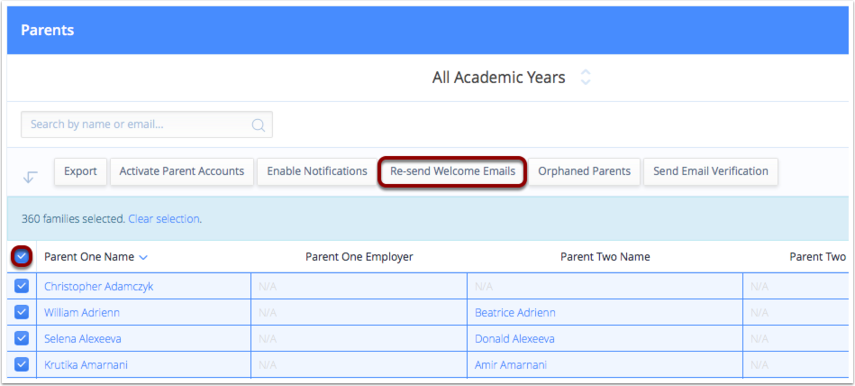Click Activate Parent Accounts button
This screenshot has height=386, width=855.
pos(182,171)
